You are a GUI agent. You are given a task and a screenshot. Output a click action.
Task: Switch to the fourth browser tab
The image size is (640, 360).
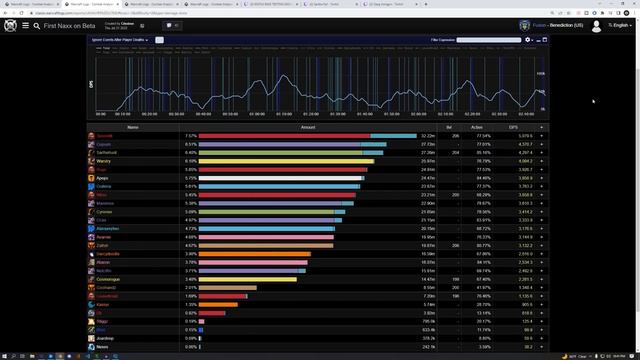211,4
